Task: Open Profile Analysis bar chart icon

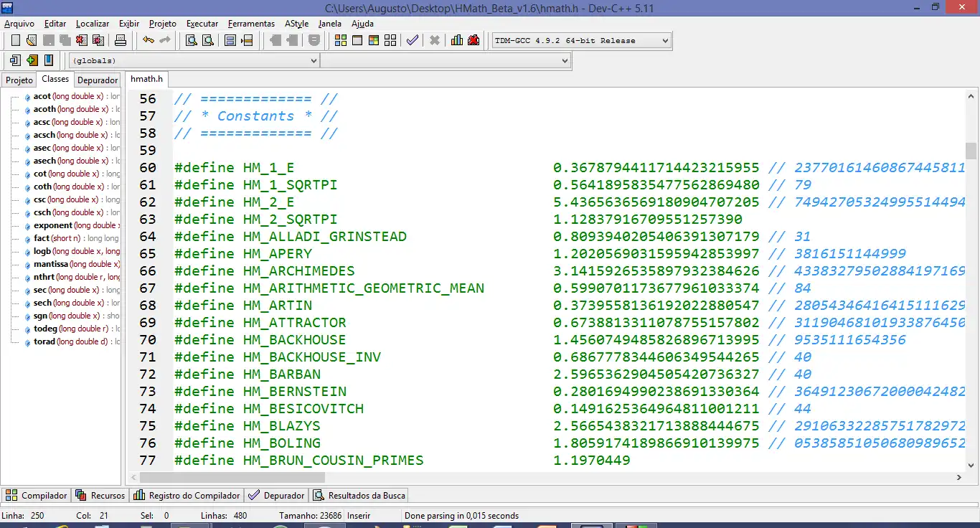Action: (457, 40)
